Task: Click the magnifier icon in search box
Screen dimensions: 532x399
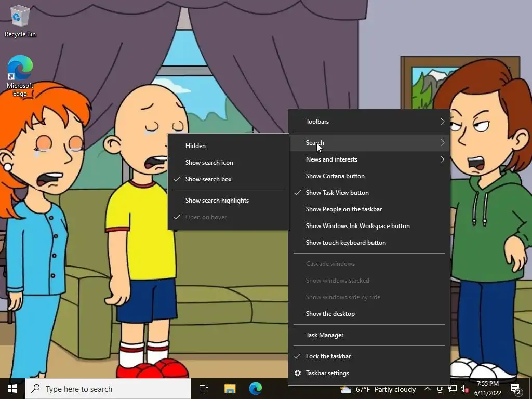Action: pos(35,389)
